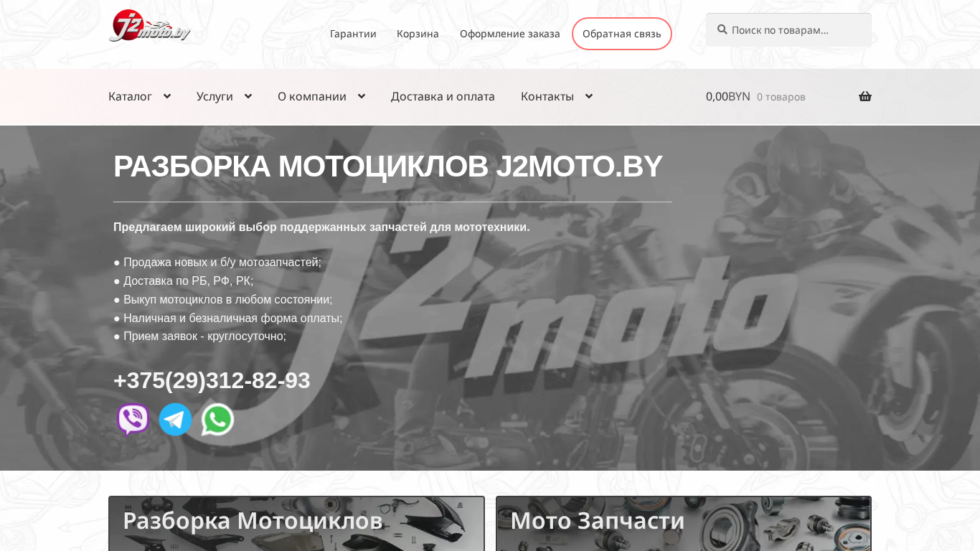
Task: Click the shopping basket icon
Action: (x=865, y=96)
